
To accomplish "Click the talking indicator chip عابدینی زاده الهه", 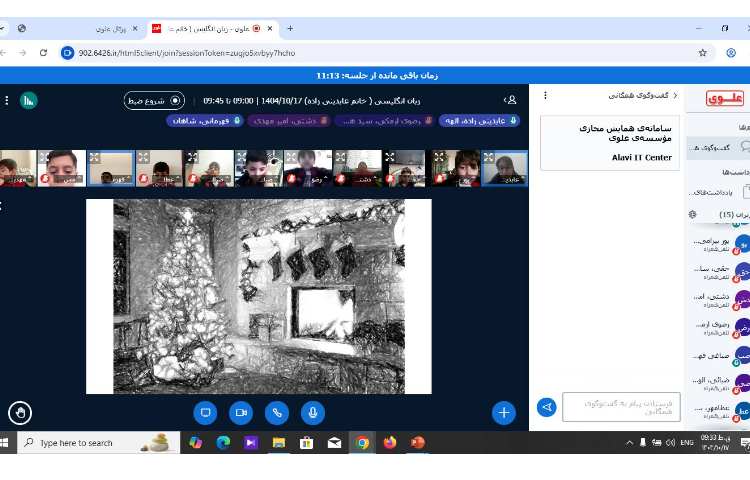I will point(480,121).
